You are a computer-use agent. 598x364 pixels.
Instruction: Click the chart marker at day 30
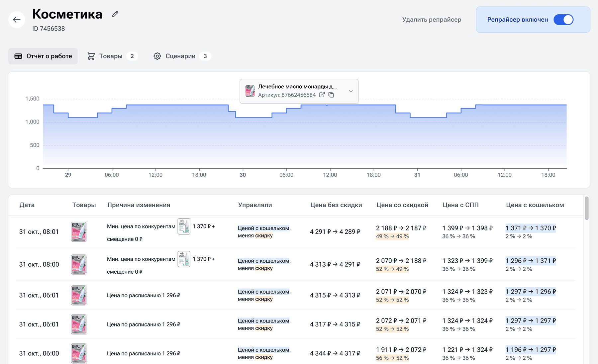[243, 175]
